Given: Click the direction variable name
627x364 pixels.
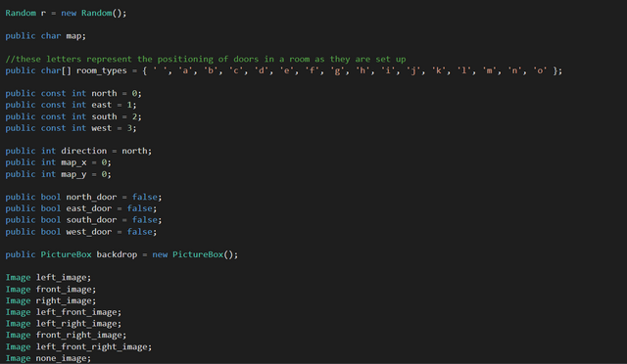Looking at the screenshot, I should click(x=84, y=151).
